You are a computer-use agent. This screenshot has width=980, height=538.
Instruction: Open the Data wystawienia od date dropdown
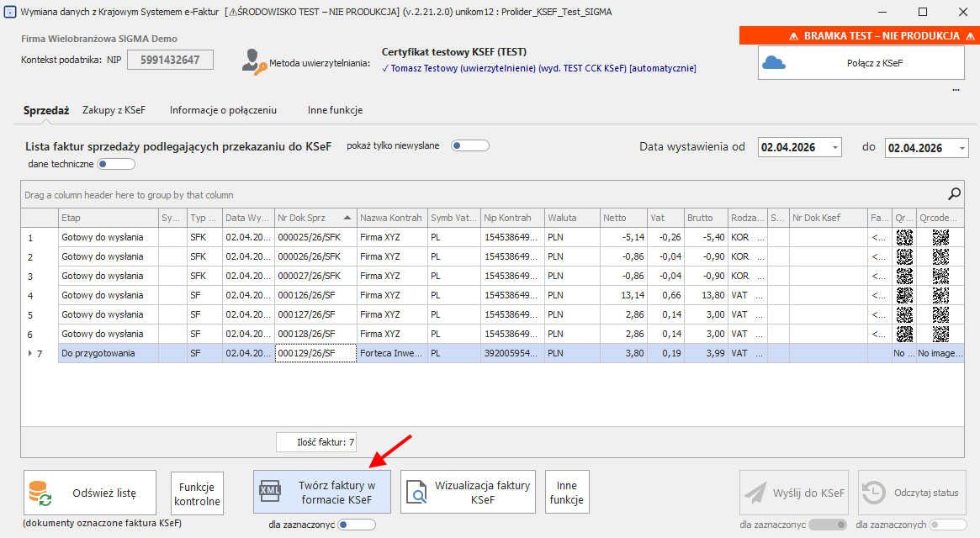[x=834, y=148]
